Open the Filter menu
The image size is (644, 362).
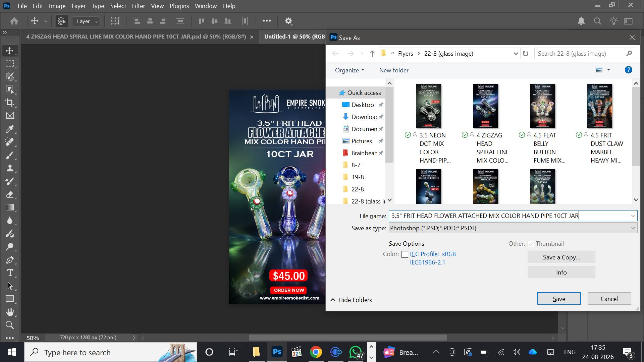tap(138, 6)
